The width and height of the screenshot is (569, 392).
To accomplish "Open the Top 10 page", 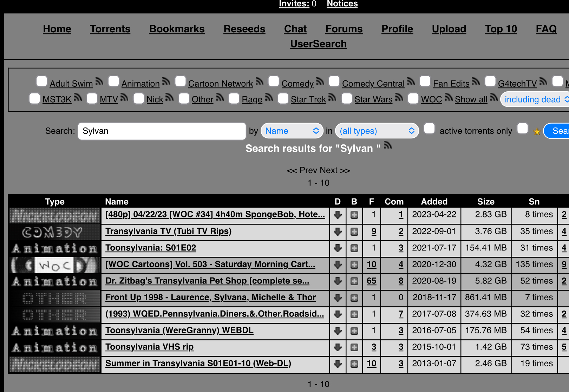I will 501,29.
